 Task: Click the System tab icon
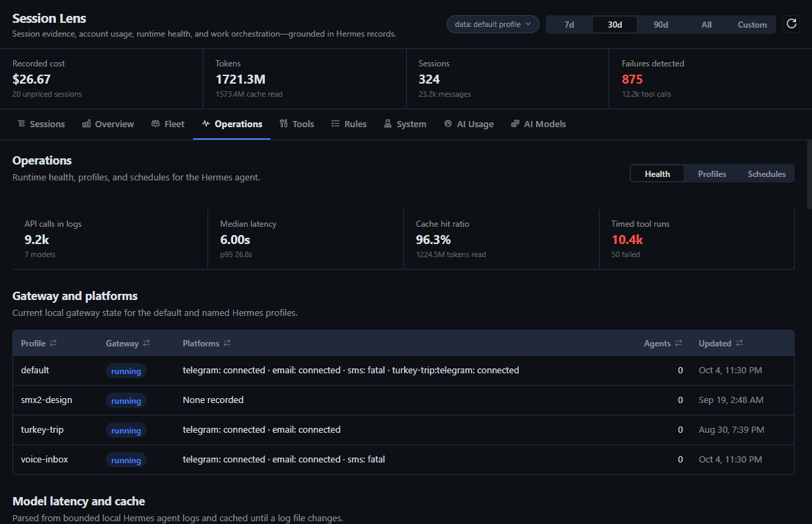(x=387, y=124)
